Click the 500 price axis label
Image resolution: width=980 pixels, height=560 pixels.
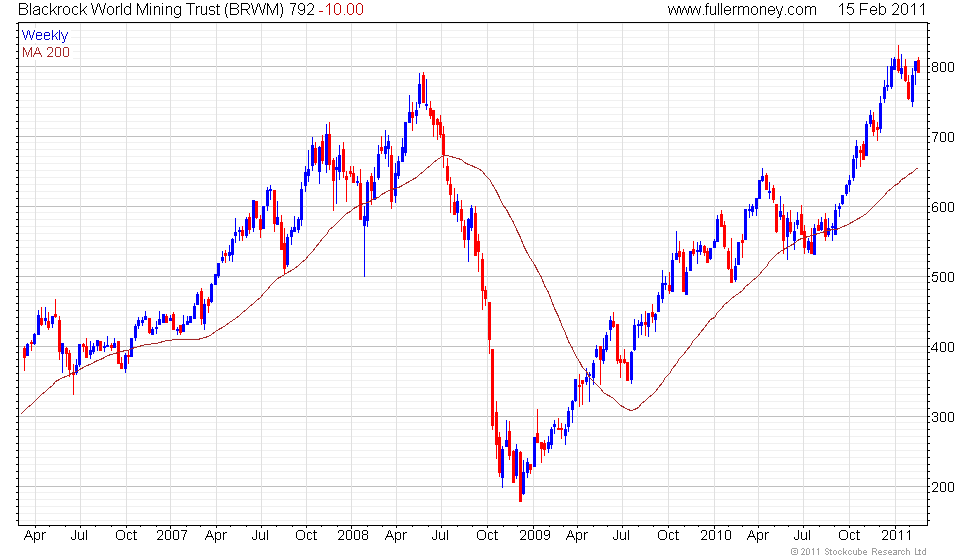(x=942, y=277)
